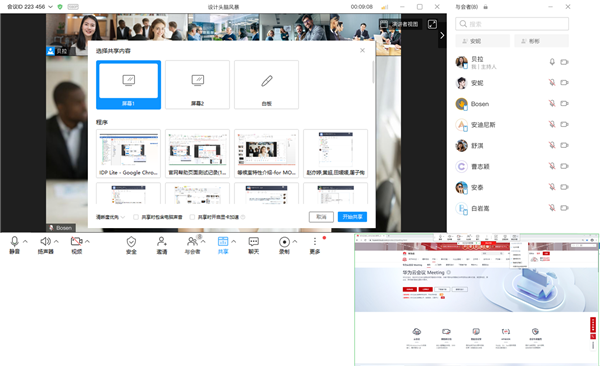This screenshot has width=600, height=366.
Task: Click the right chevron to expand video strip
Action: coord(442,35)
